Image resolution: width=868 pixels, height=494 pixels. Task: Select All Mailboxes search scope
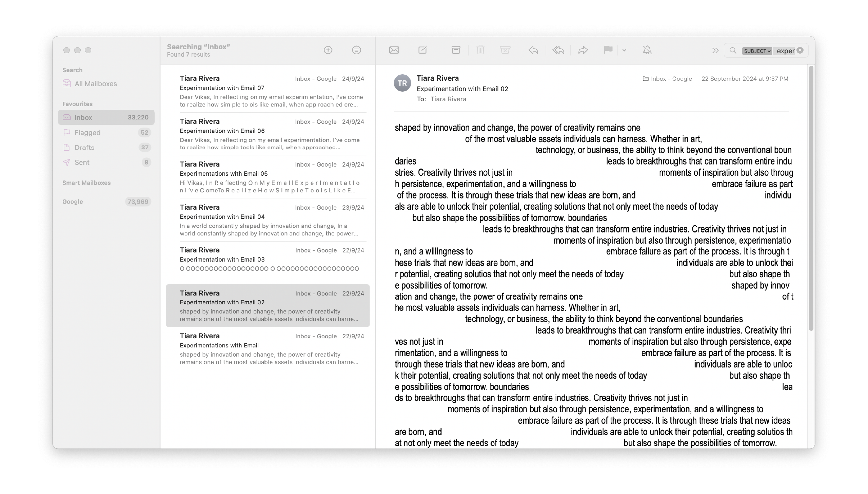click(106, 83)
